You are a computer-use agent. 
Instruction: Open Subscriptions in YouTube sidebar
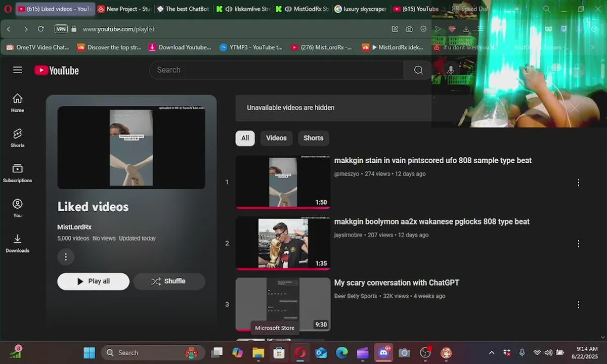coord(18,173)
